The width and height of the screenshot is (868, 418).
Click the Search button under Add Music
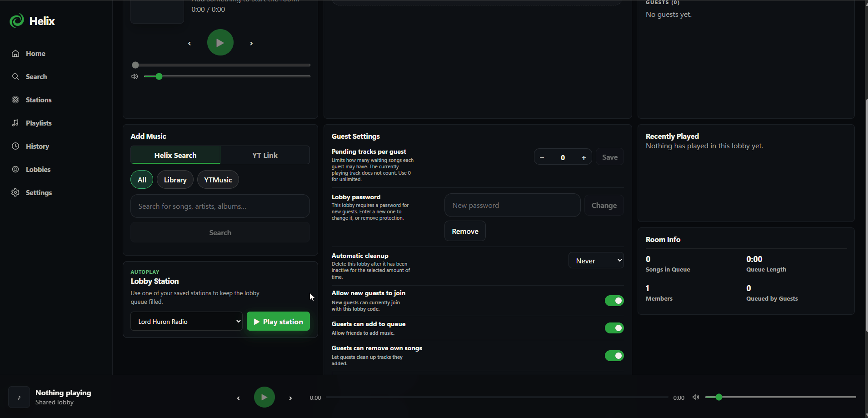click(220, 232)
